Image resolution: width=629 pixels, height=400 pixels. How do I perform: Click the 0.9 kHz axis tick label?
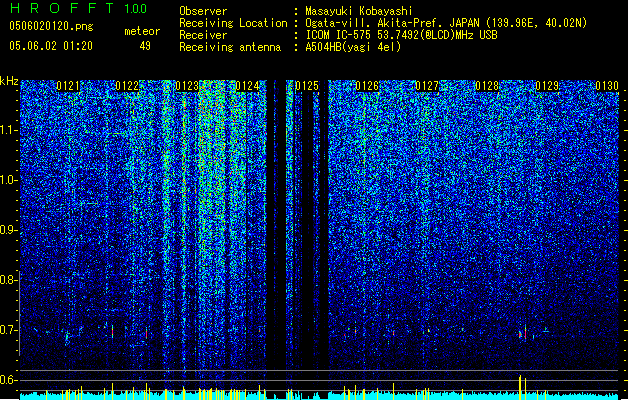click(8, 230)
